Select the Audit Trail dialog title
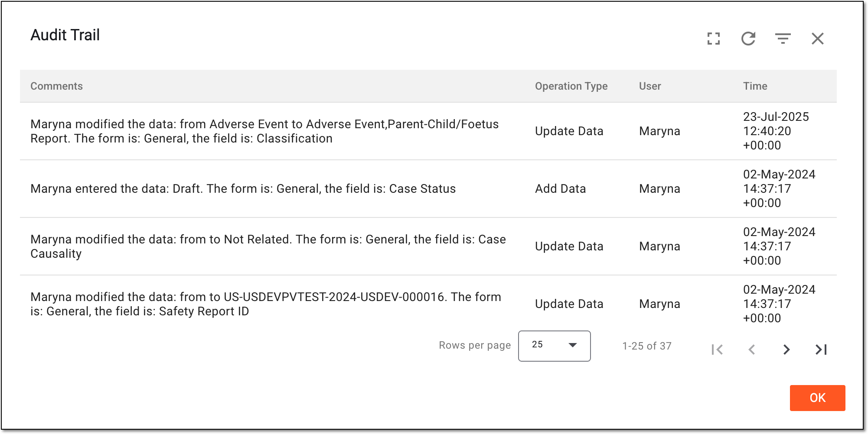 (x=65, y=35)
